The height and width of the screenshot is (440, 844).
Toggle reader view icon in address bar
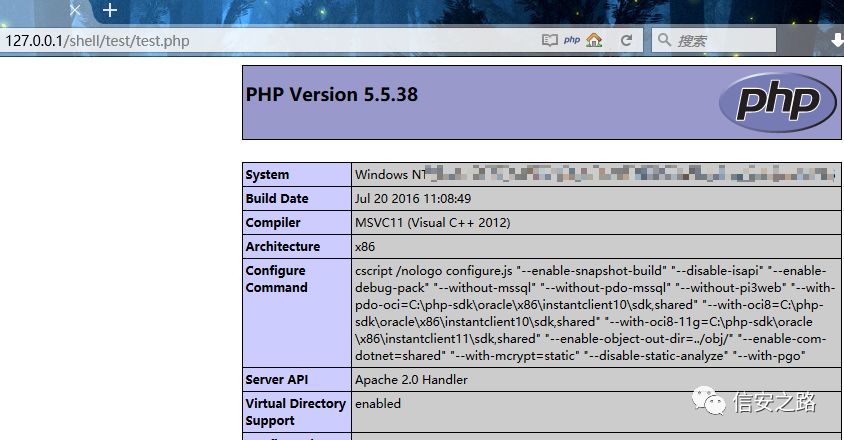[549, 40]
